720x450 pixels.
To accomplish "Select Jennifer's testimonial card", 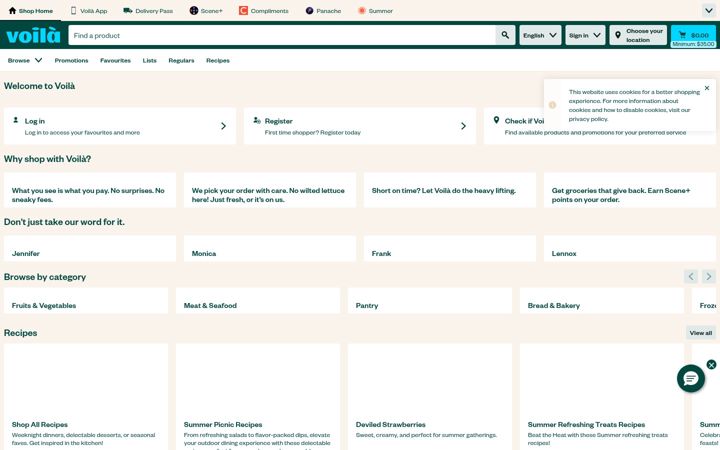I will 90,249.
